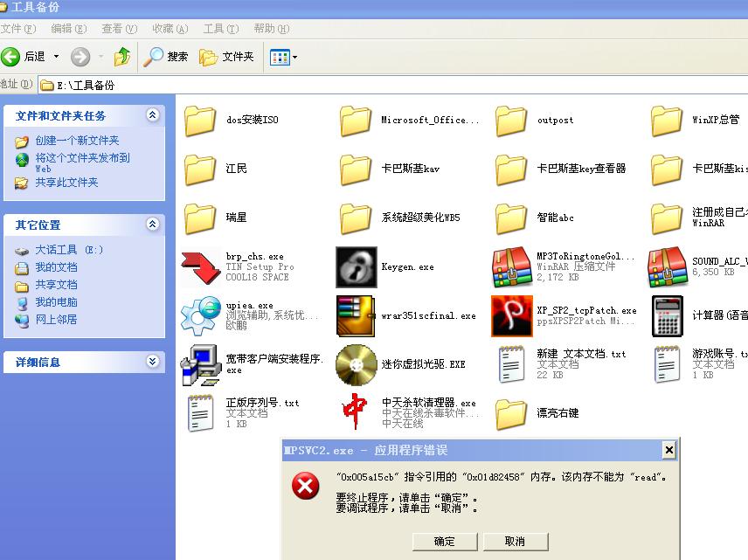Select XP_SP2_tcpPatch.exe icon

point(512,315)
